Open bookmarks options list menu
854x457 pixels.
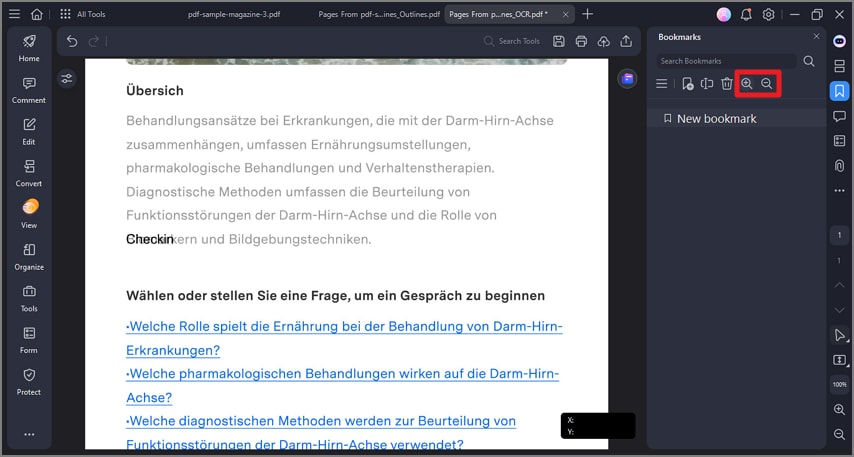point(662,84)
